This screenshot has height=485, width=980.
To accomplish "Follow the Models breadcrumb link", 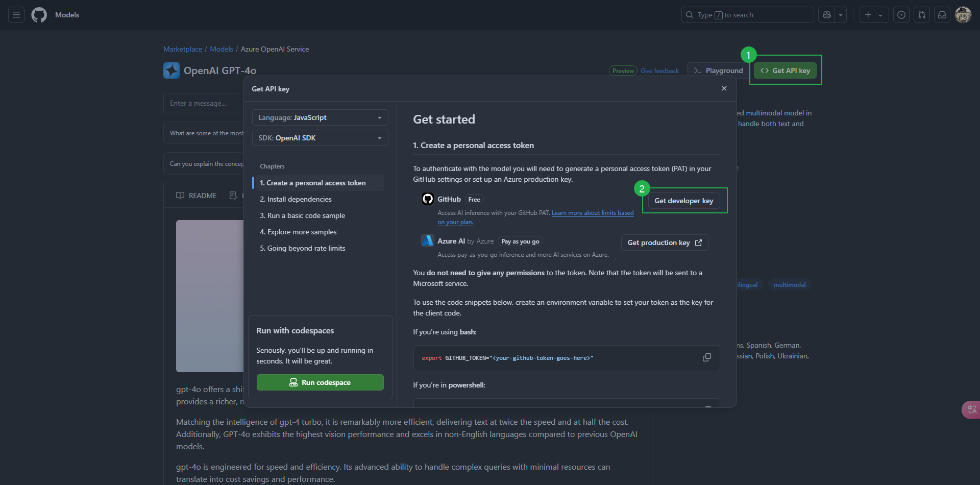I will click(x=222, y=49).
